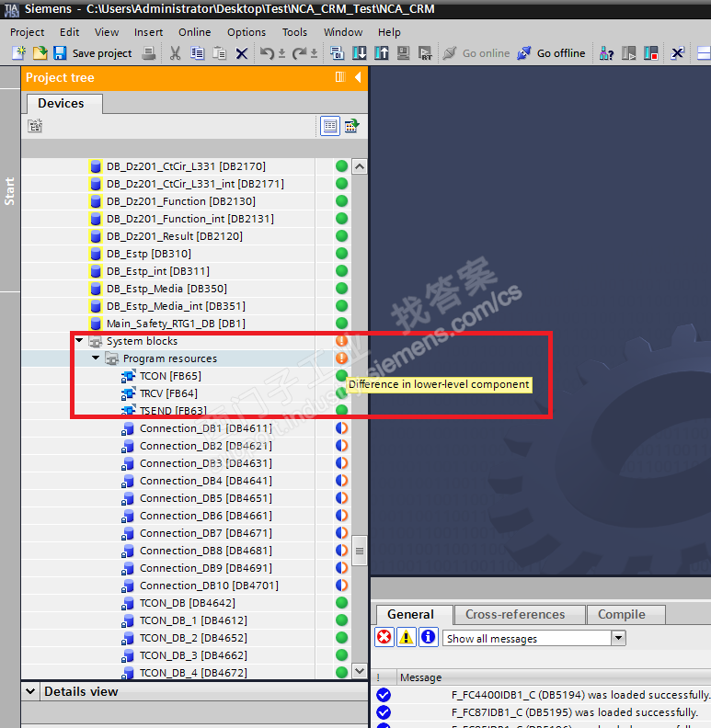Open the Window menu
Viewport: 711px width, 728px height.
click(x=343, y=32)
